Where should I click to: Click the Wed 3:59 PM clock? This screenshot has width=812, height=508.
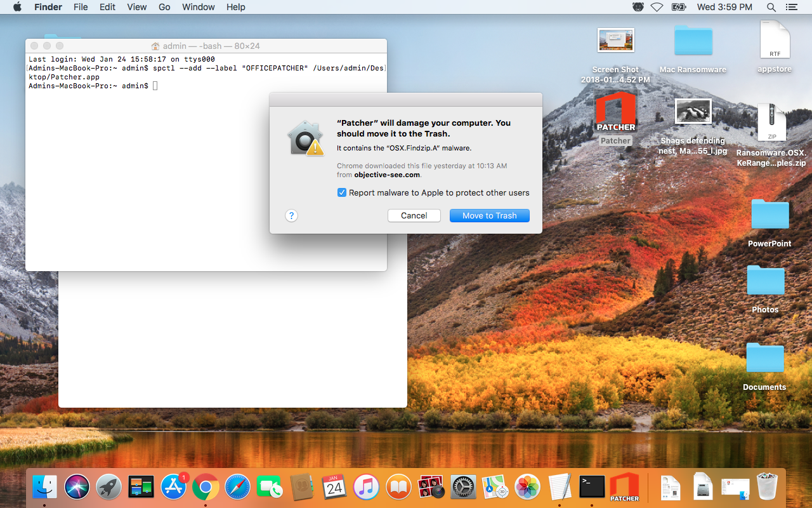click(x=724, y=7)
